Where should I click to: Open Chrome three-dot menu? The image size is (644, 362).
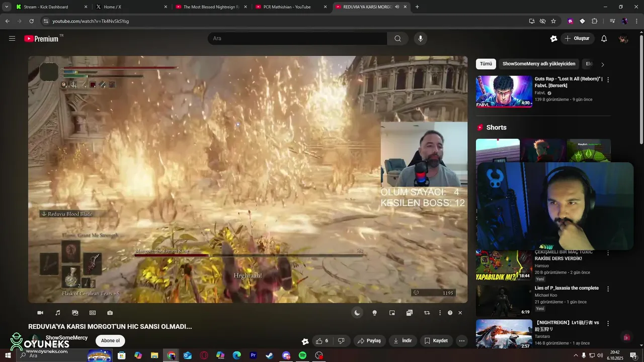636,21
